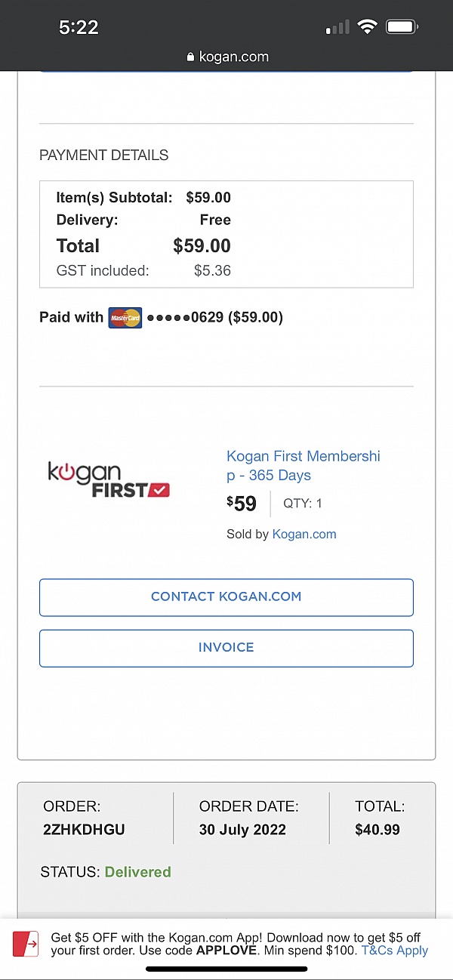Tap the PAYMENT DETAILS heading
The width and height of the screenshot is (453, 980).
click(x=104, y=156)
